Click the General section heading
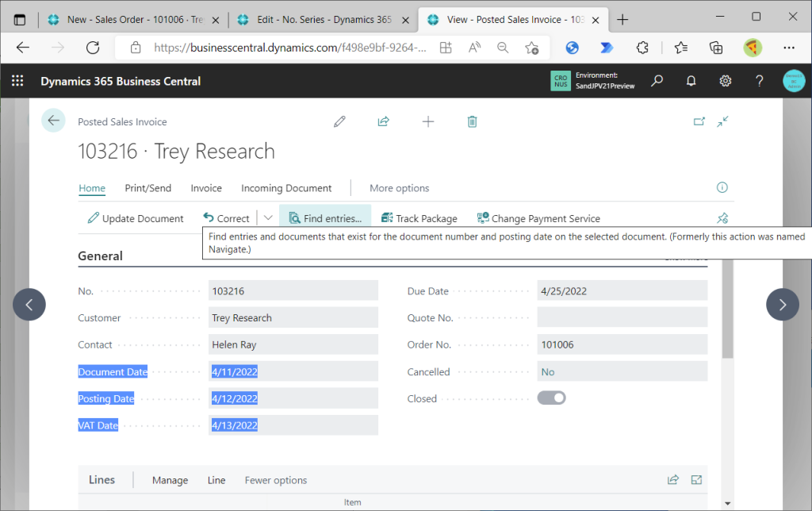The width and height of the screenshot is (812, 511). pyautogui.click(x=101, y=256)
